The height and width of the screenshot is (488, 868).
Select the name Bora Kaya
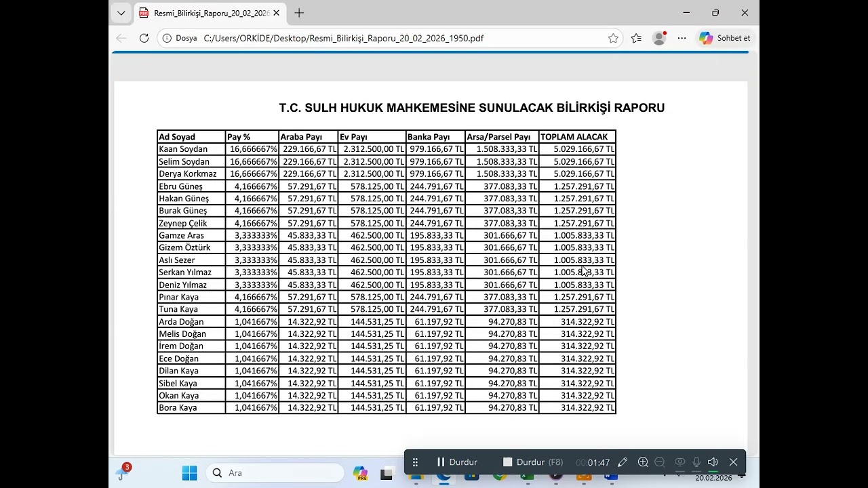[x=178, y=408]
